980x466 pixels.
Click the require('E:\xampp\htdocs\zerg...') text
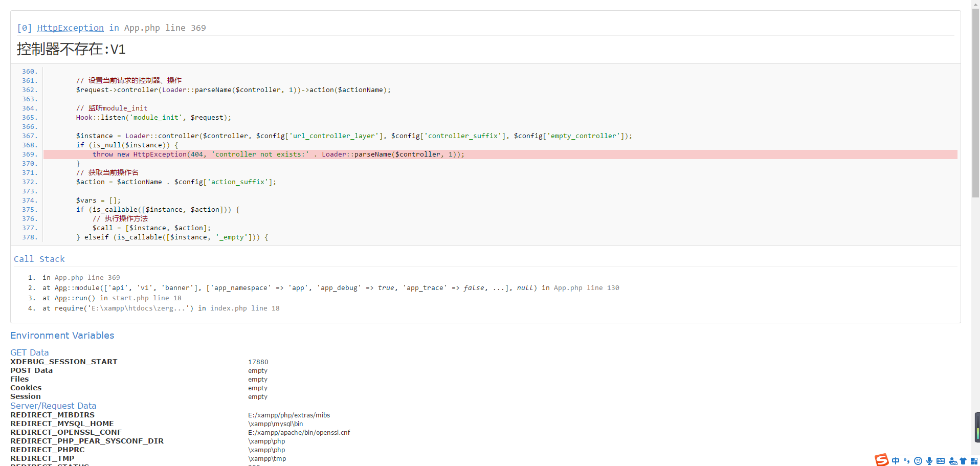(124, 308)
